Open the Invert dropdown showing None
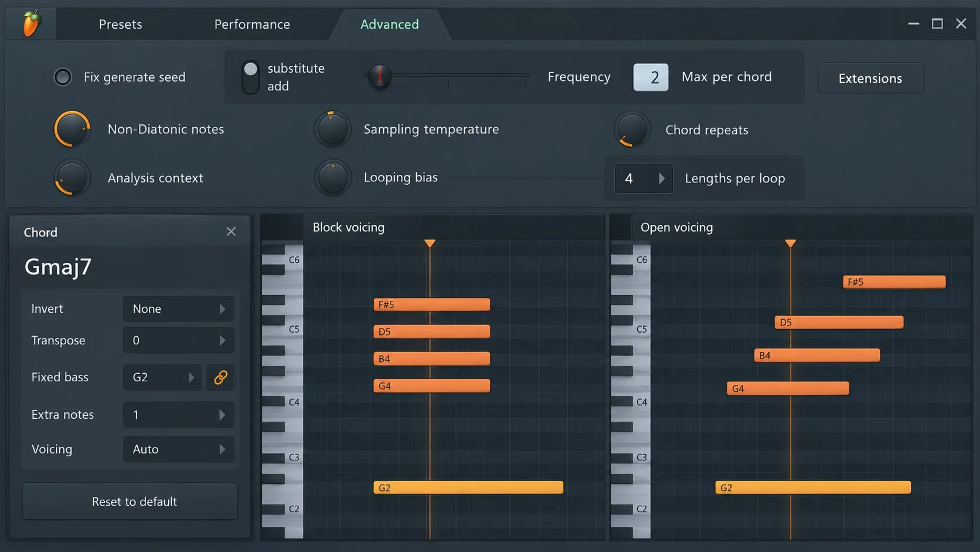This screenshot has width=980, height=552. [178, 309]
